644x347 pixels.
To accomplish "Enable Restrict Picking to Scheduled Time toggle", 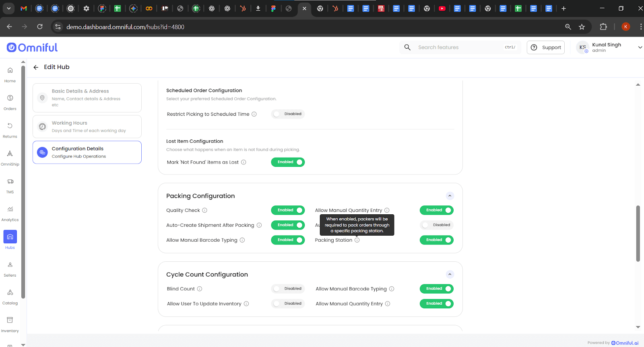I will pyautogui.click(x=288, y=114).
